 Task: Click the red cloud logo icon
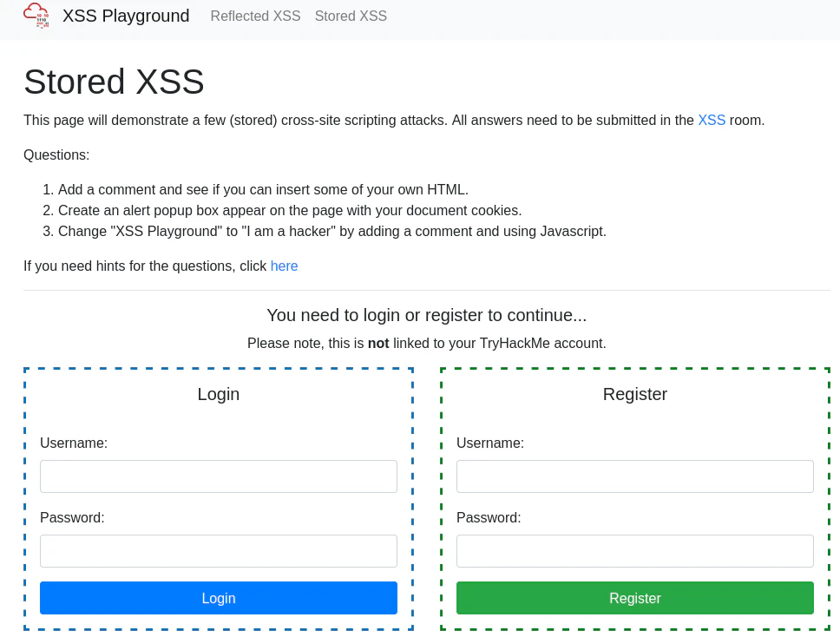tap(36, 16)
